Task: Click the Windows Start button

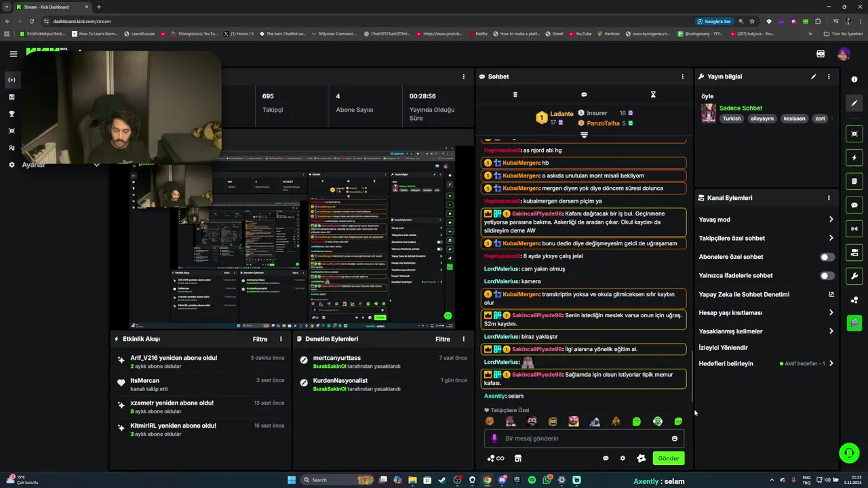Action: (292, 480)
